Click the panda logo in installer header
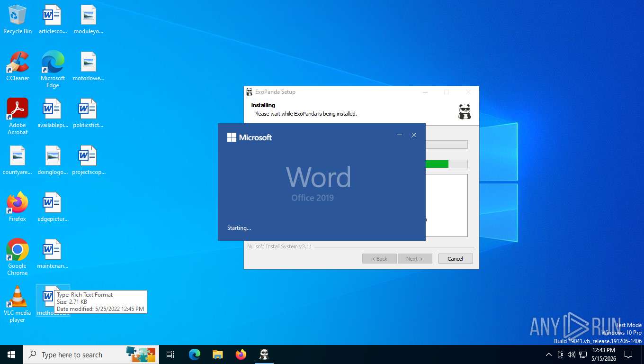 (465, 111)
